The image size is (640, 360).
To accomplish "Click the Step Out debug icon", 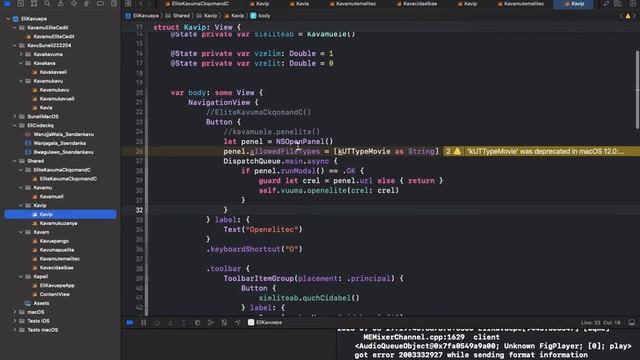I will pyautogui.click(x=184, y=322).
